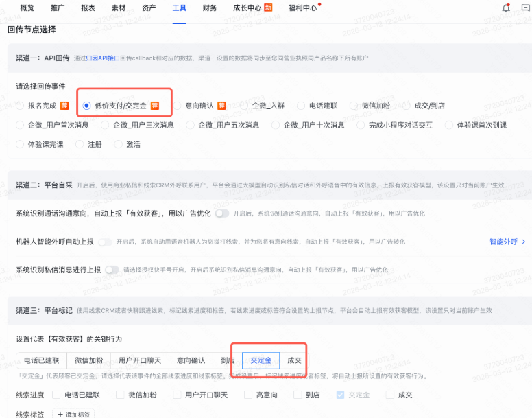Follow the 归因API接口 link
The width and height of the screenshot is (532, 418).
103,58
